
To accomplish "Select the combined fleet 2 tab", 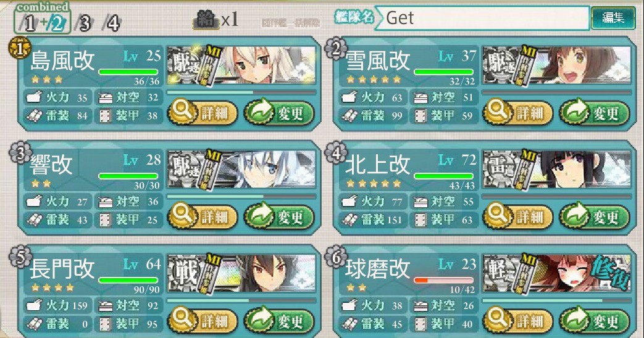I will pyautogui.click(x=57, y=24).
